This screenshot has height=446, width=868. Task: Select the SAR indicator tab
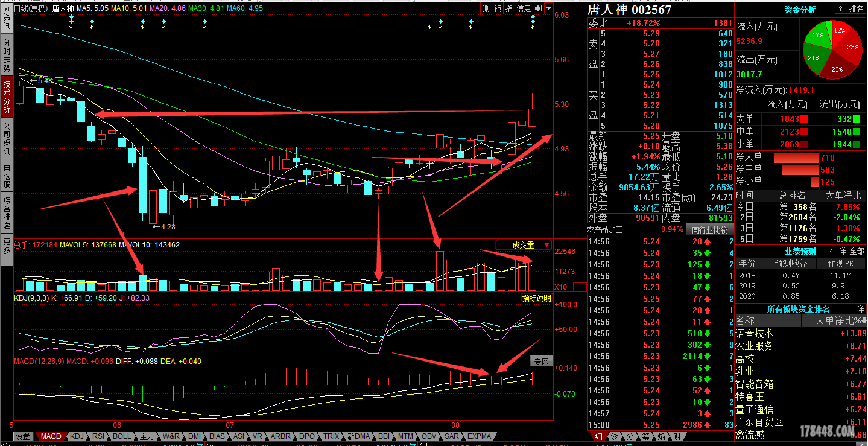(451, 436)
